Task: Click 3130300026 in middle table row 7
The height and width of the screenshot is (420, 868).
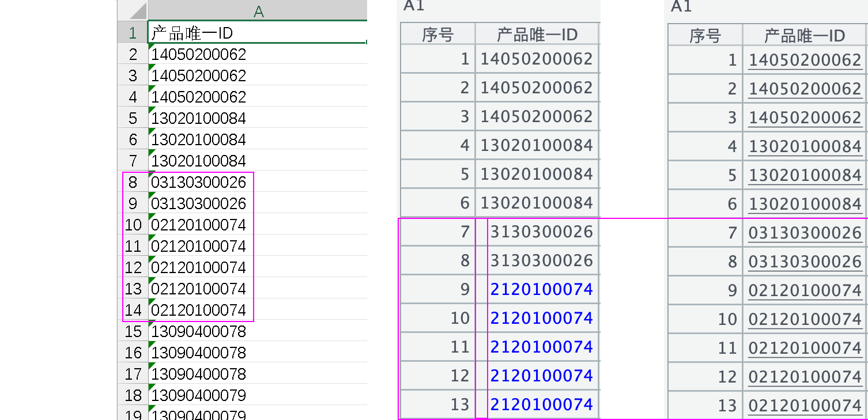Action: coord(541,232)
